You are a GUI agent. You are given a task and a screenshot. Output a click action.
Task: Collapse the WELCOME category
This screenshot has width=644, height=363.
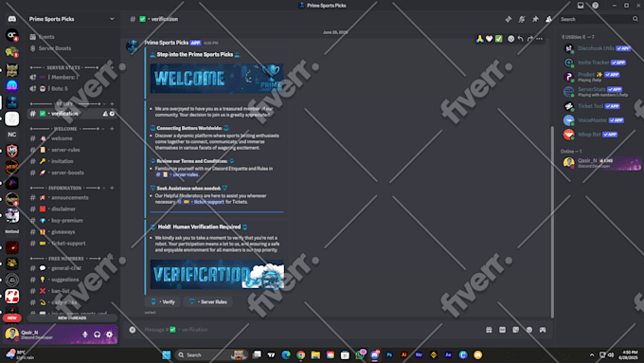pyautogui.click(x=64, y=129)
